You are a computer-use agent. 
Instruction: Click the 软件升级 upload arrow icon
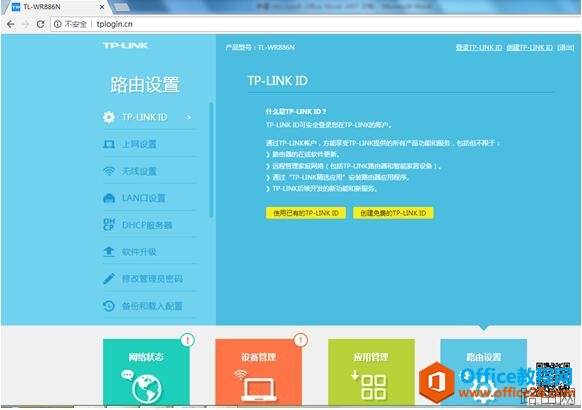coord(109,252)
